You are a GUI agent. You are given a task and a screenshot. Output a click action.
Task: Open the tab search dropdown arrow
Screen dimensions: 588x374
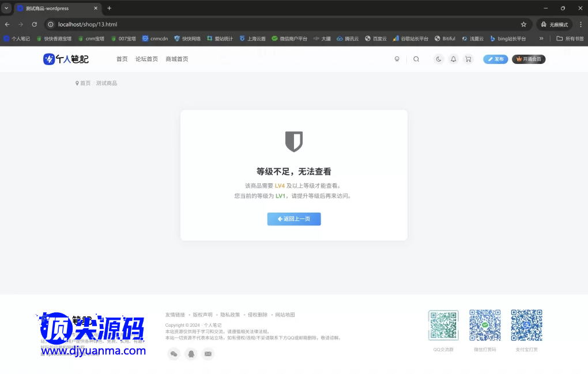click(6, 8)
